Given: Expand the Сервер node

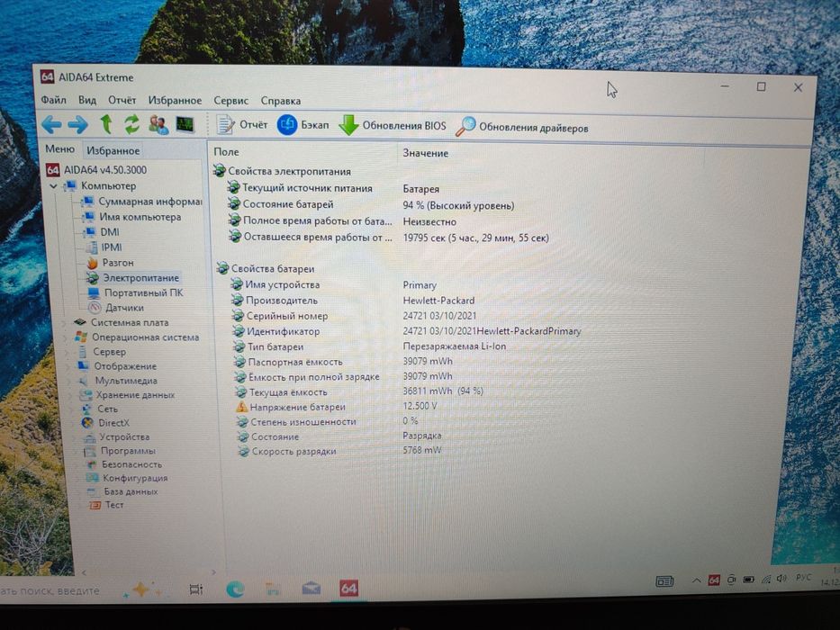Looking at the screenshot, I should [67, 352].
